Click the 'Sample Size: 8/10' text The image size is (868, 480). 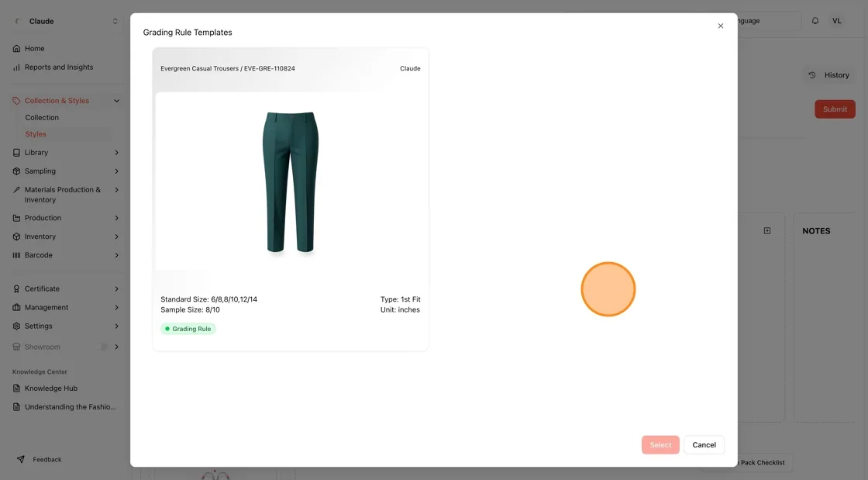coord(190,310)
